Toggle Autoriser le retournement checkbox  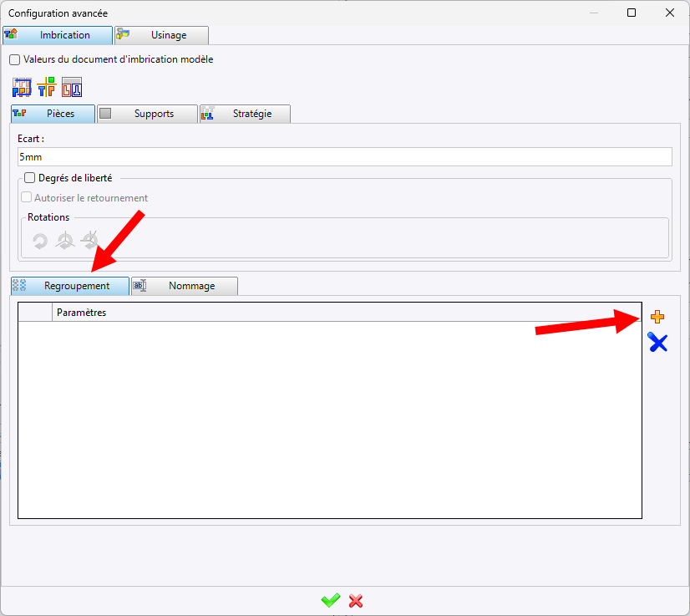click(x=27, y=198)
